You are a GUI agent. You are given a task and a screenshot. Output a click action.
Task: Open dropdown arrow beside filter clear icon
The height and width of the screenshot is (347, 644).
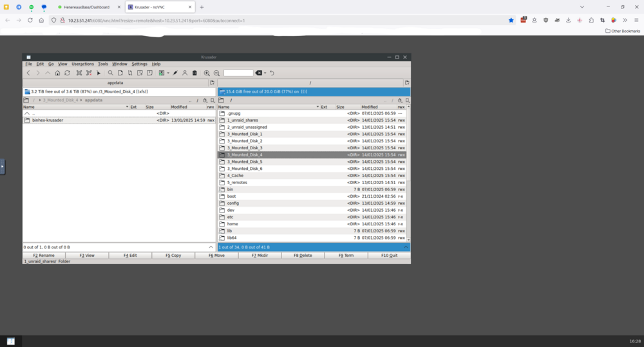(x=265, y=73)
